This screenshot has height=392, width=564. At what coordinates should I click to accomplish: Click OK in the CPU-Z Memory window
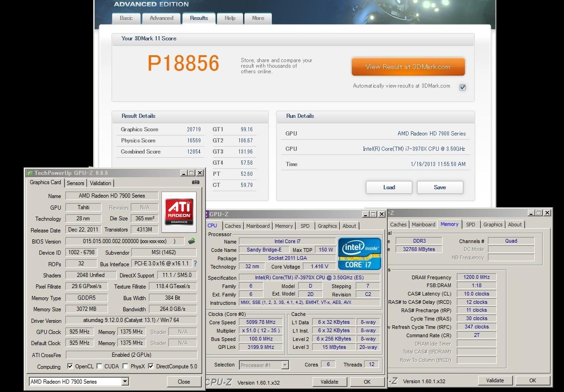[x=532, y=380]
